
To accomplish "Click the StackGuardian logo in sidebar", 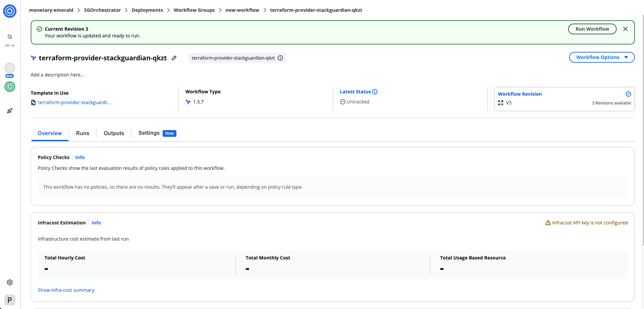I will 10,11.
